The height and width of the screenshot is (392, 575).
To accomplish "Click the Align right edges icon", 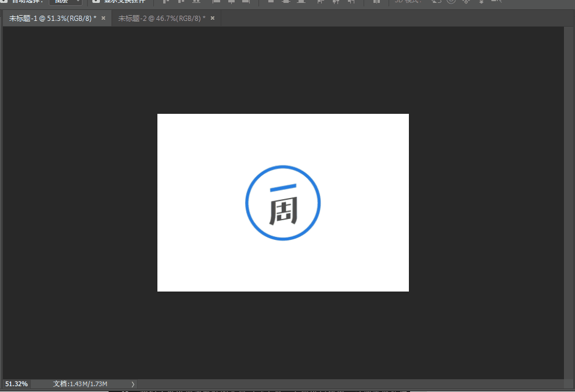I will coord(246,2).
